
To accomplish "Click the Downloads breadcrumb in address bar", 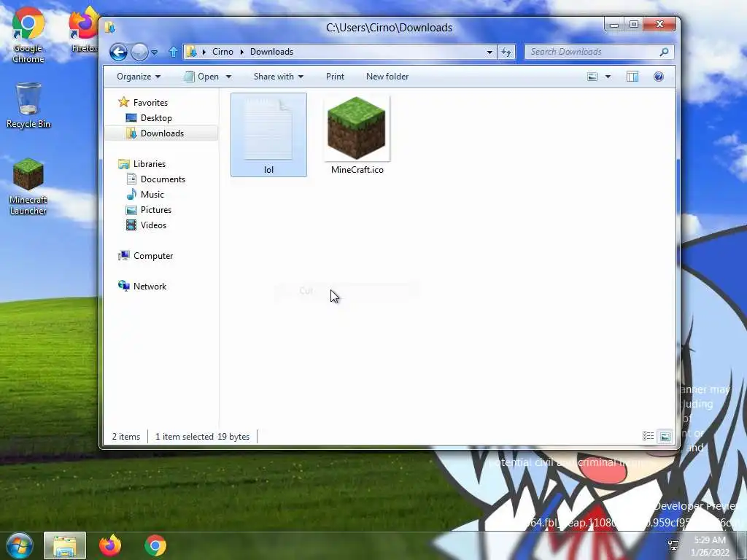I will coord(271,52).
